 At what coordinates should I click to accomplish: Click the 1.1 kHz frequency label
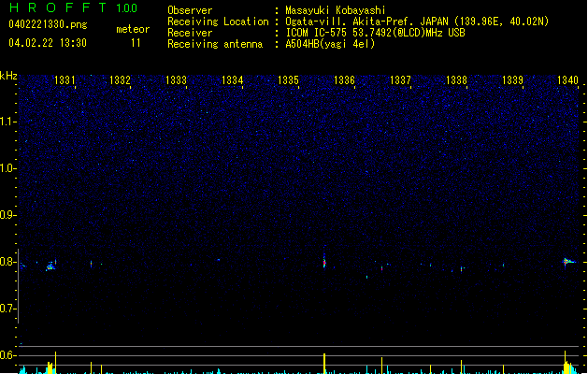7,122
